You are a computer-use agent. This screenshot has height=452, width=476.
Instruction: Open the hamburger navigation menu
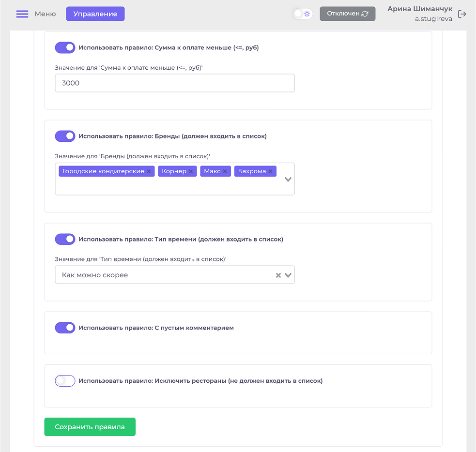pyautogui.click(x=22, y=14)
